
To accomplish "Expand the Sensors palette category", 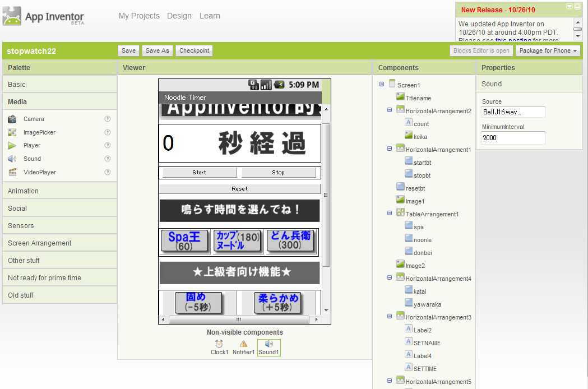I will 59,226.
